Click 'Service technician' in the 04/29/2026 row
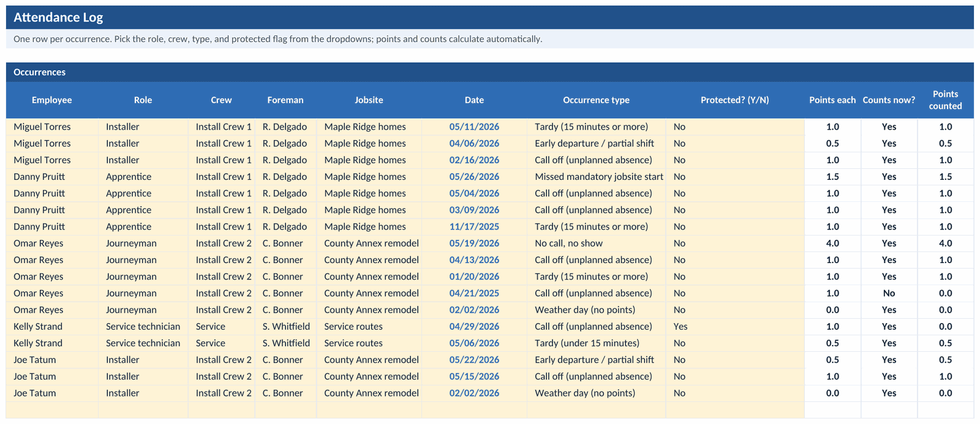The height and width of the screenshot is (424, 980). [143, 326]
